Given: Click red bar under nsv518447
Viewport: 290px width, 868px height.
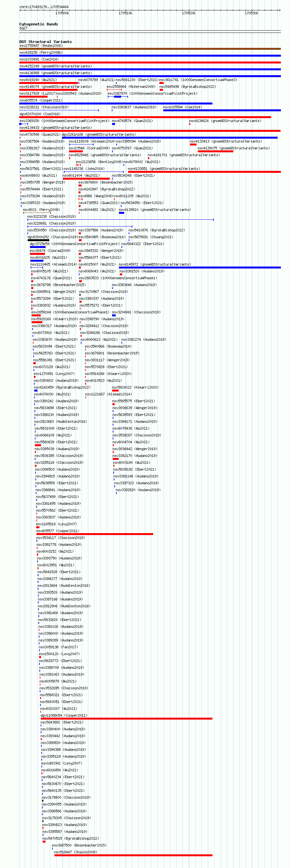Looking at the screenshot, I should coord(133,855).
